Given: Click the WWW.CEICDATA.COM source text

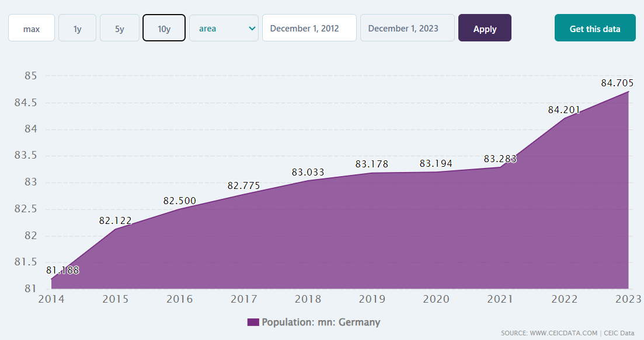Looking at the screenshot, I should coord(564,333).
